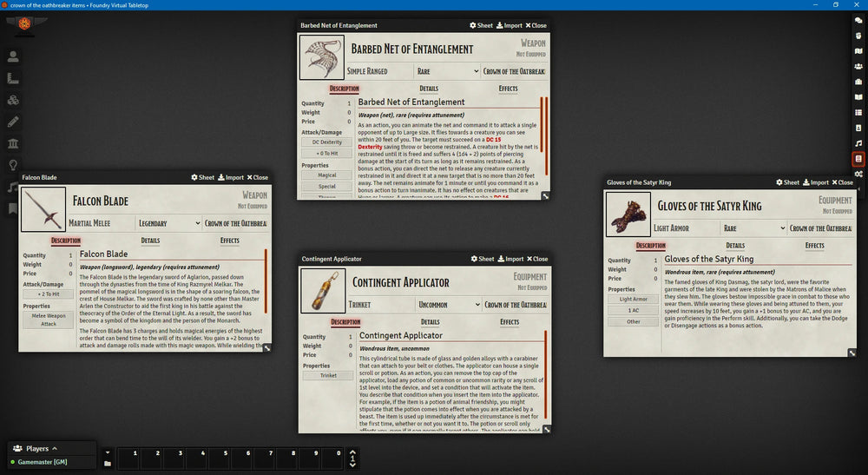Switch to Effects tab on Contingent Applicator
This screenshot has height=475, width=868.
pyautogui.click(x=509, y=322)
